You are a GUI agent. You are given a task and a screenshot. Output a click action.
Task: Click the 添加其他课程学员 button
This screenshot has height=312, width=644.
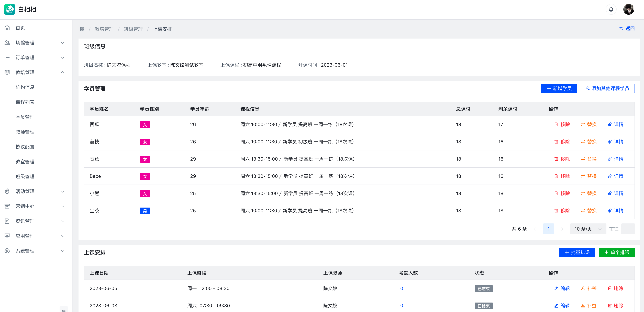(x=607, y=88)
